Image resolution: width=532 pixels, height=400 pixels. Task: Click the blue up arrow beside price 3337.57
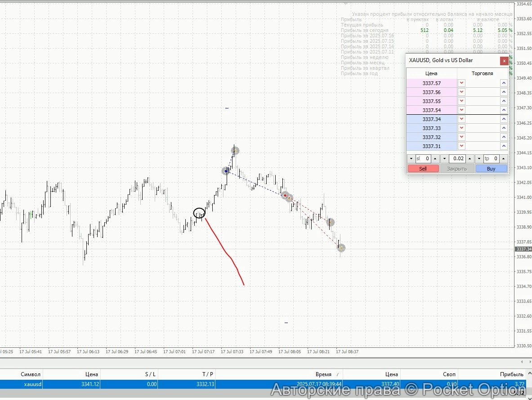[x=504, y=83]
